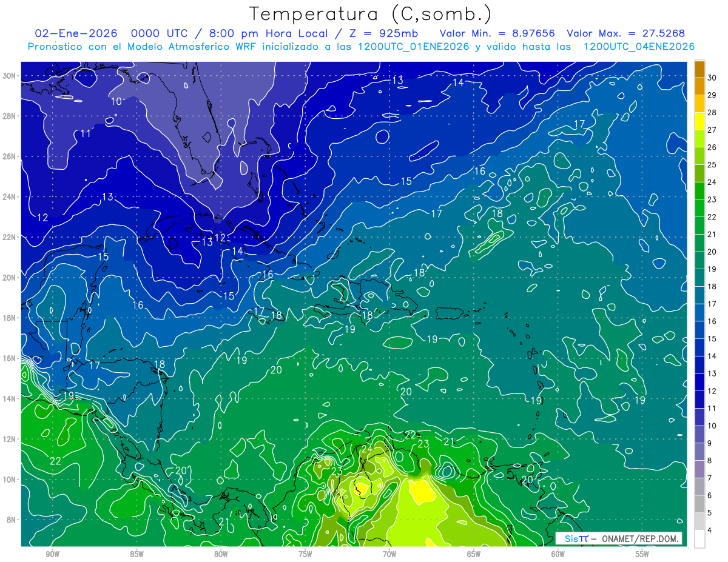Pick the purple legend swatch between 7 and 8
This screenshot has height=562, width=728.
(699, 469)
